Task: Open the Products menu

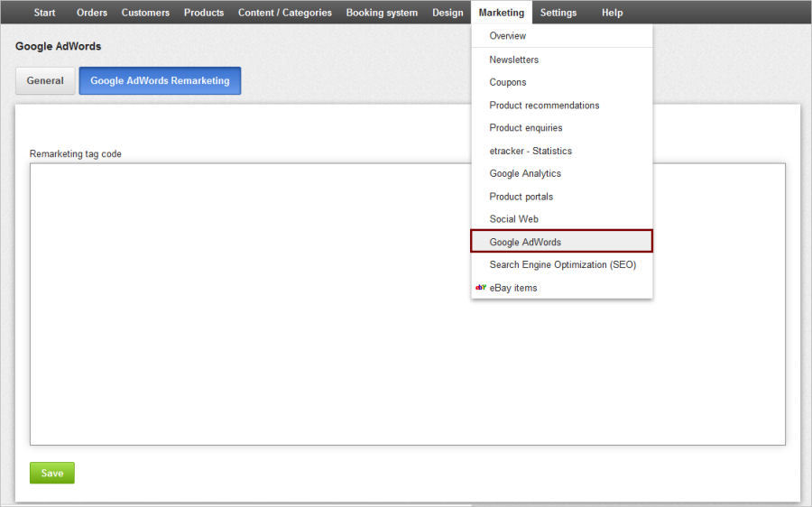Action: tap(204, 13)
